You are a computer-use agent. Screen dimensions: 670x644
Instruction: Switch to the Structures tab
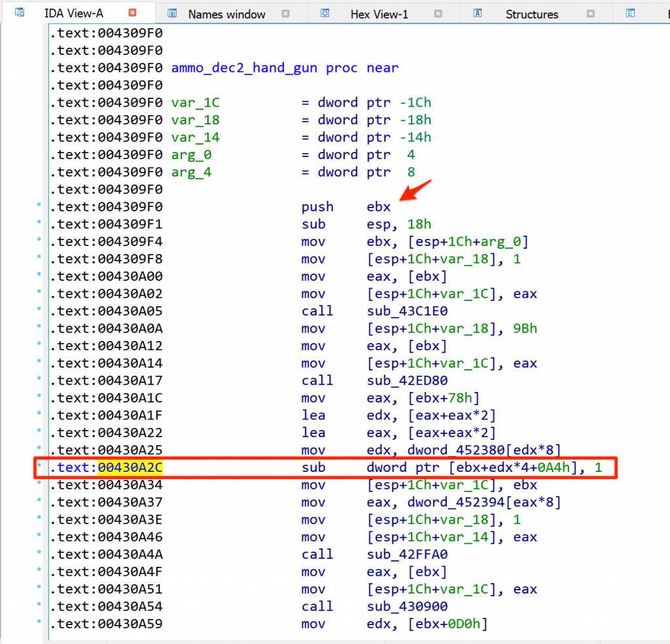531,14
